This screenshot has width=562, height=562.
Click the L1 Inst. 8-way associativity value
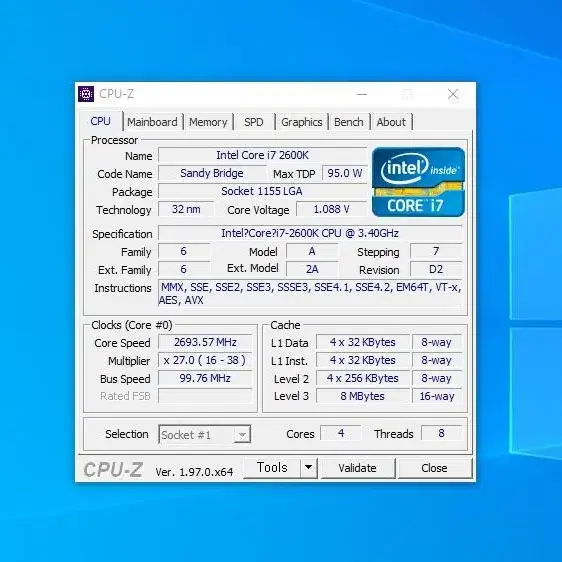click(437, 360)
